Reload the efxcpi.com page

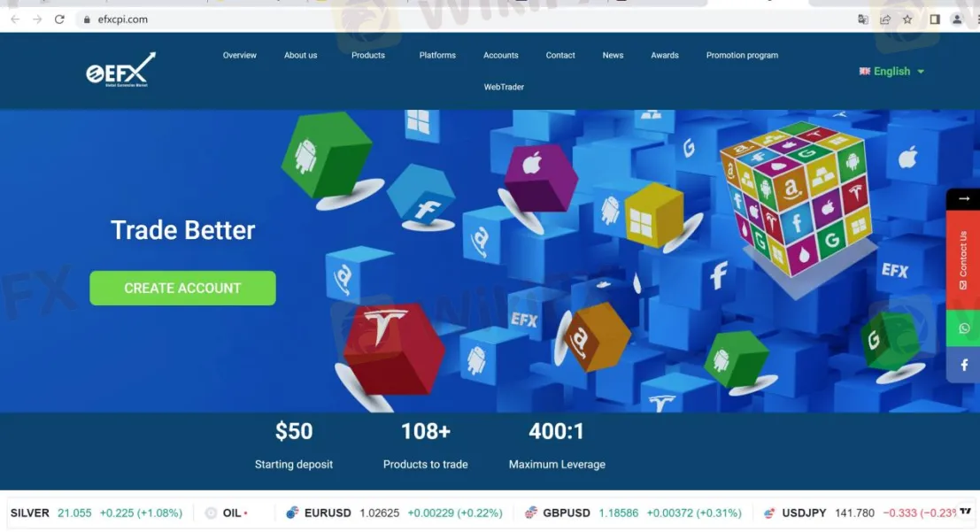(x=59, y=19)
